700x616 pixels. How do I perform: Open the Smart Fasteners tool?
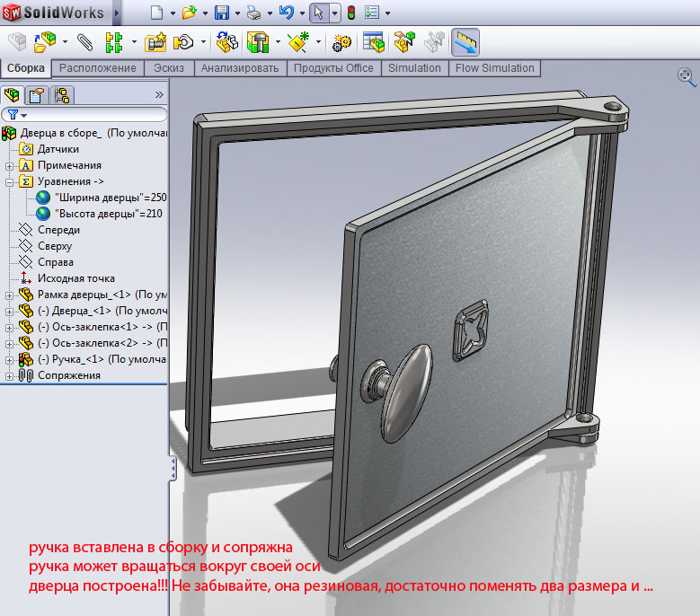point(156,41)
